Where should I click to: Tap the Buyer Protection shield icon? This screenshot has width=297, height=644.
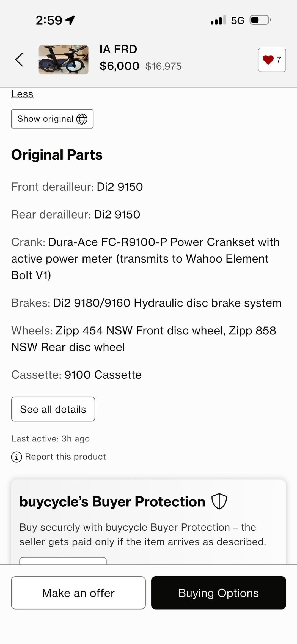point(219,501)
